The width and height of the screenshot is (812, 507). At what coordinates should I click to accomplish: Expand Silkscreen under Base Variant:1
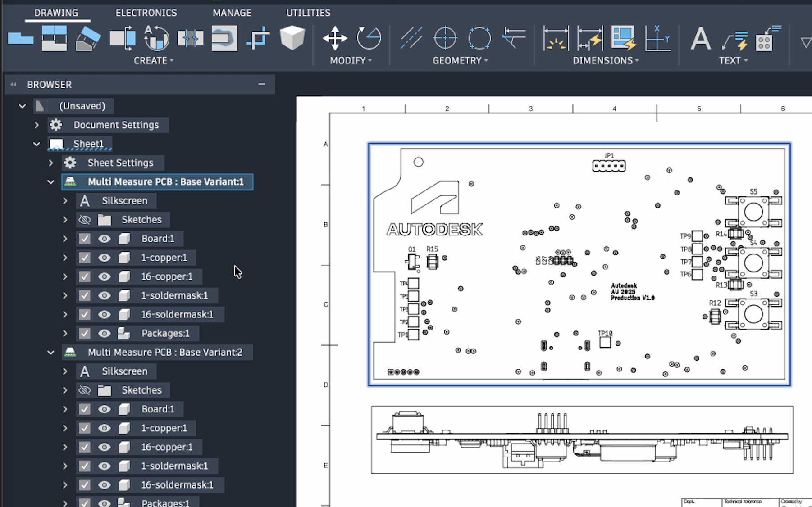tap(65, 201)
